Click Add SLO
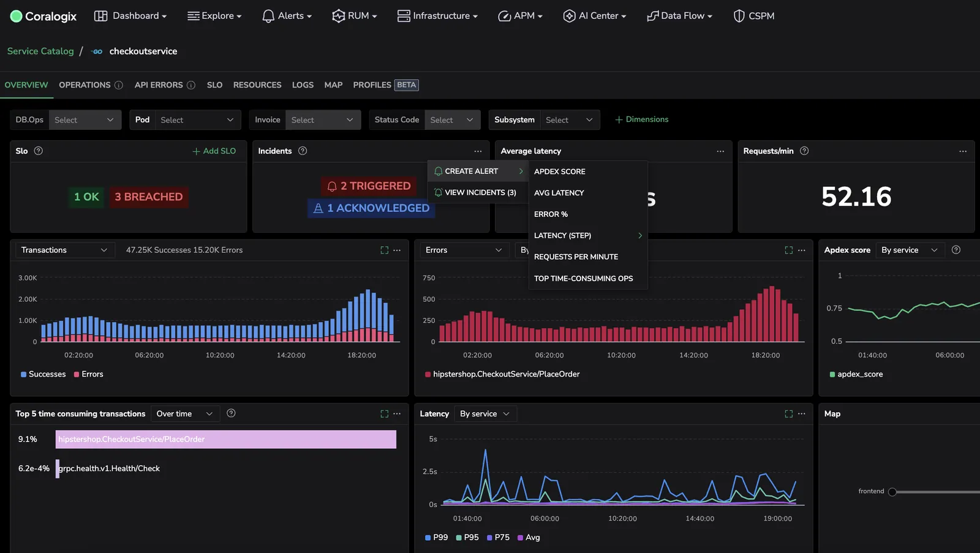 click(x=214, y=151)
